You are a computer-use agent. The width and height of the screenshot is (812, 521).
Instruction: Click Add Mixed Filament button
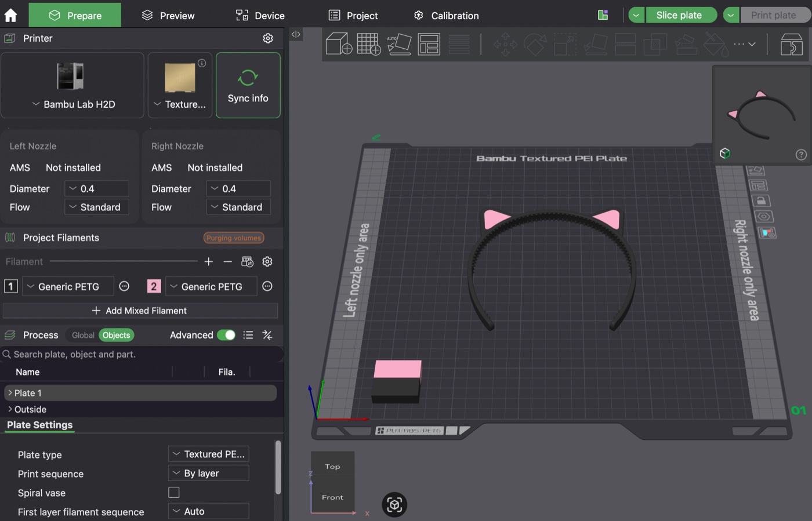click(140, 311)
